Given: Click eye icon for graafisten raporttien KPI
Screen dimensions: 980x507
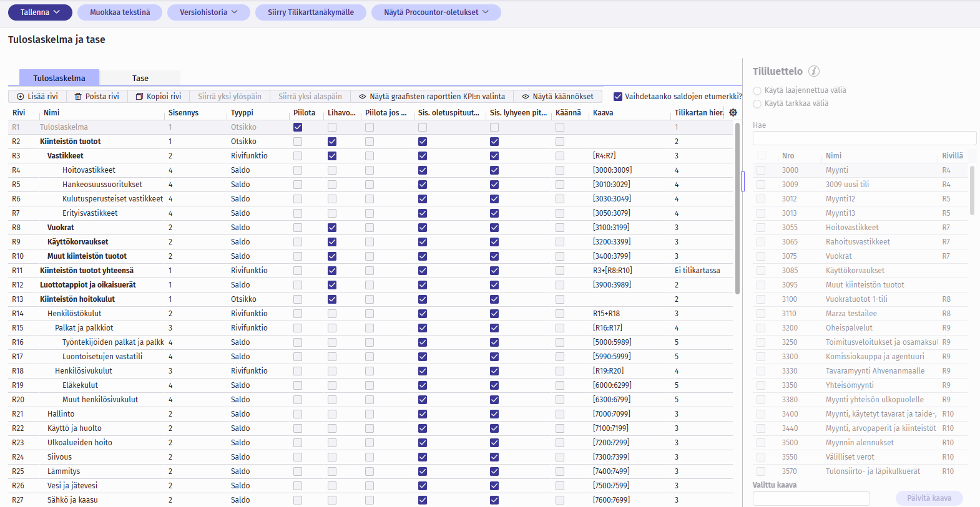Looking at the screenshot, I should pyautogui.click(x=362, y=97).
